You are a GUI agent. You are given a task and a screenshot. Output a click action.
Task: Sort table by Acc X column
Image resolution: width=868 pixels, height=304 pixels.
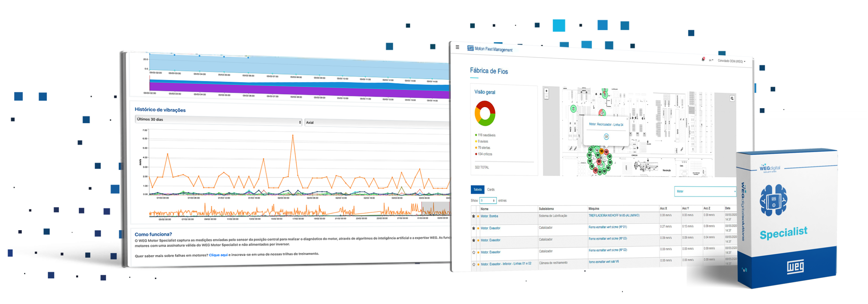tap(670, 208)
